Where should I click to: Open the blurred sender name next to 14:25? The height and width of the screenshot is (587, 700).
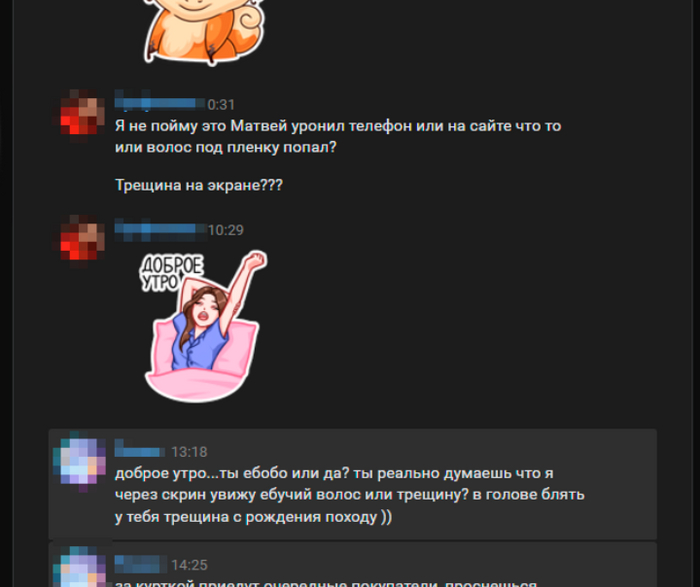pos(140,564)
